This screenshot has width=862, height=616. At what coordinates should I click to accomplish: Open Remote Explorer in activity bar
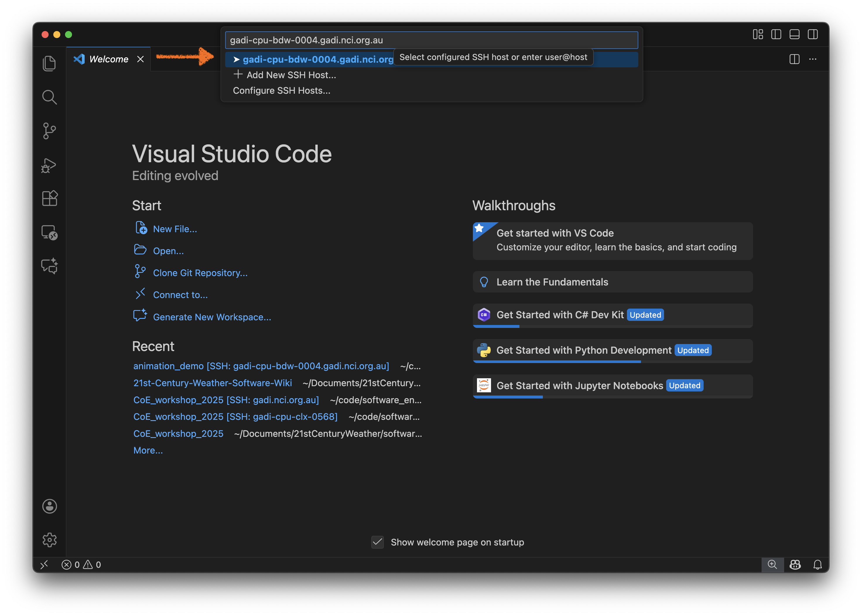(x=49, y=232)
